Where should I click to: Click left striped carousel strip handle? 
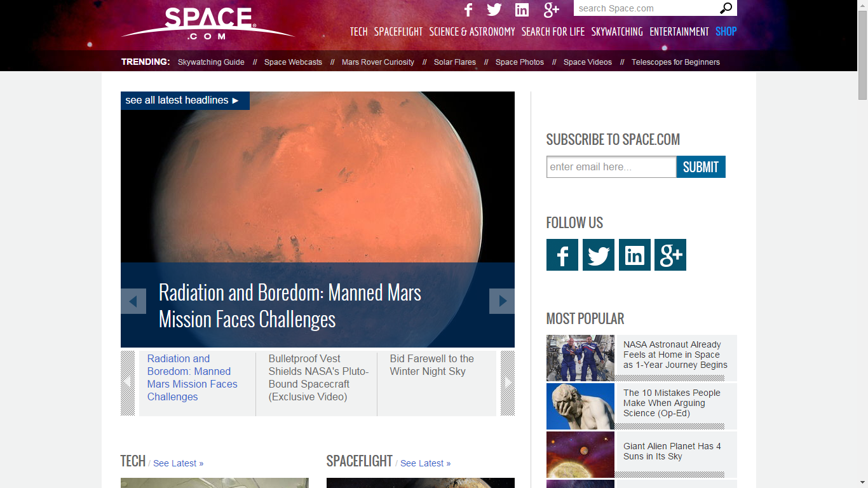(x=128, y=383)
